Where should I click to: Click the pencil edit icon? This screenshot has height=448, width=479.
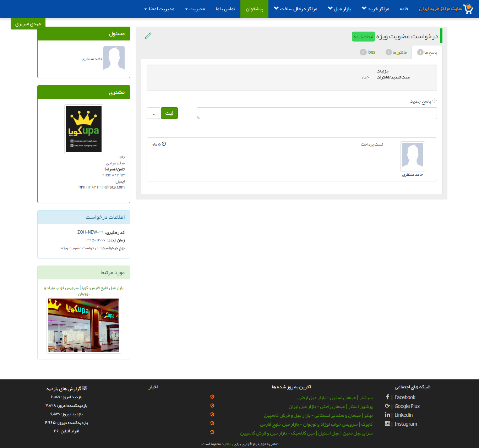tap(148, 35)
